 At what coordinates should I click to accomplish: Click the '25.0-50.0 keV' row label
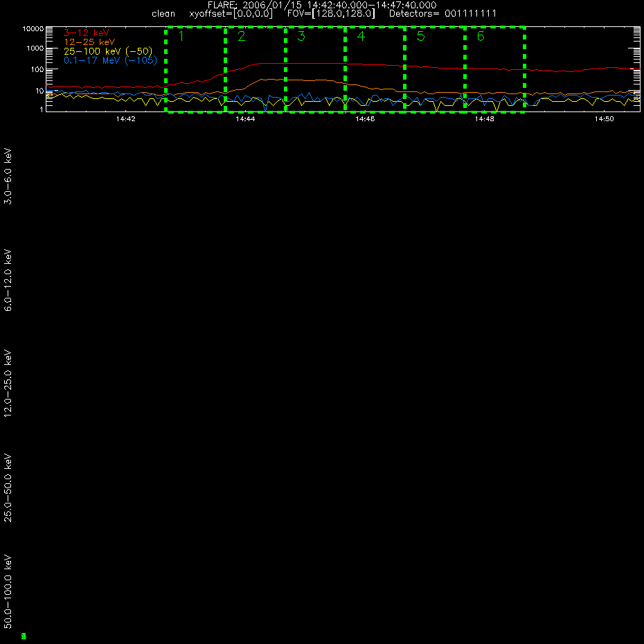(8, 488)
